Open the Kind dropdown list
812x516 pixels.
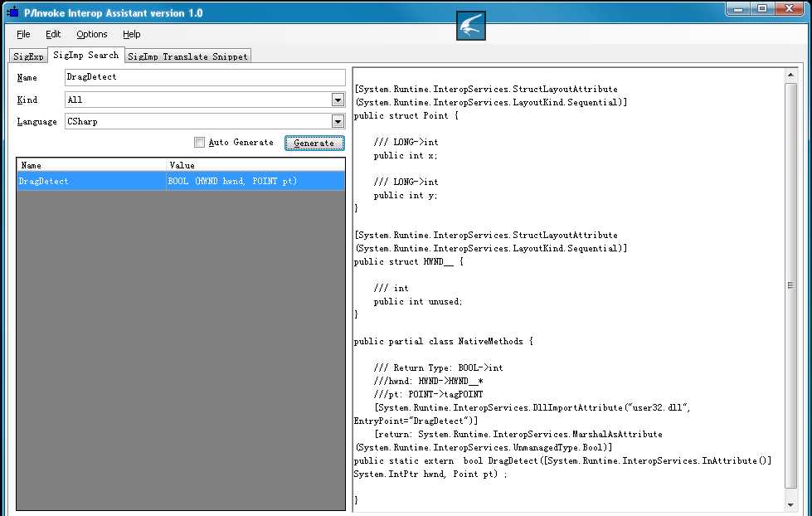(338, 100)
